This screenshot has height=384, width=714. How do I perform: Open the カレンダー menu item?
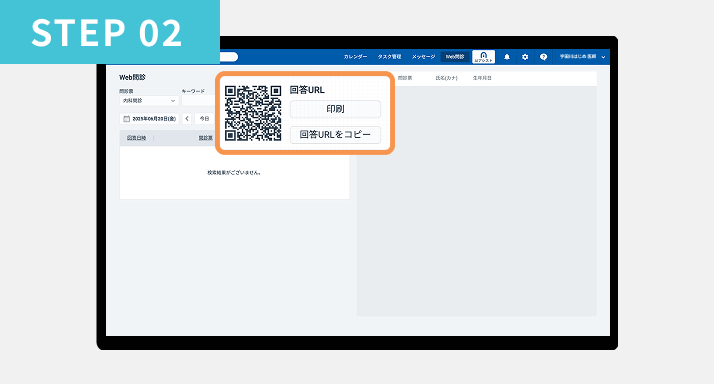[355, 57]
